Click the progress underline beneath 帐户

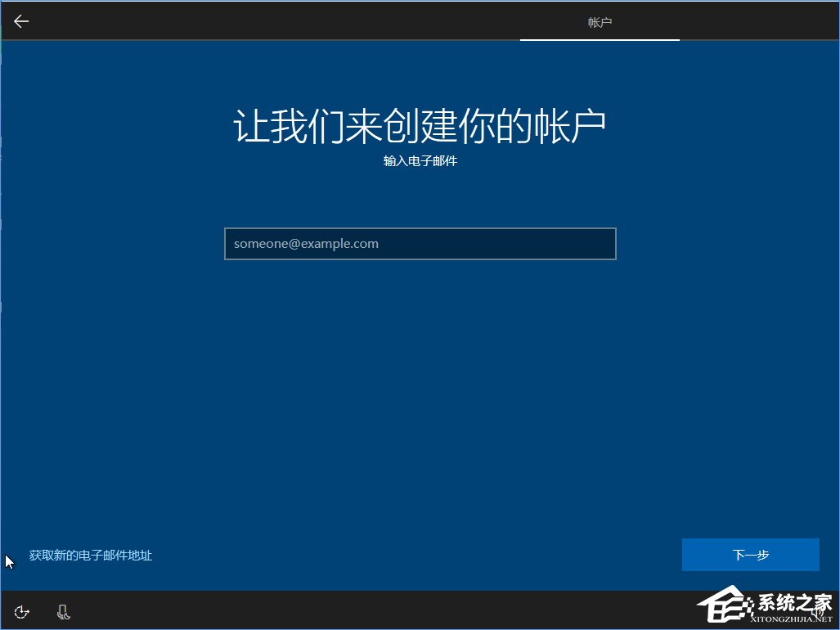pyautogui.click(x=600, y=40)
